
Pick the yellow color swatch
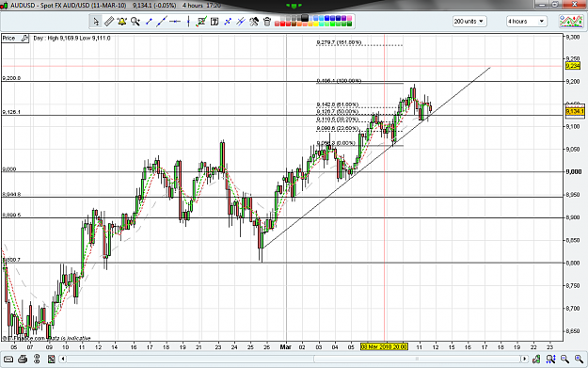316,24
